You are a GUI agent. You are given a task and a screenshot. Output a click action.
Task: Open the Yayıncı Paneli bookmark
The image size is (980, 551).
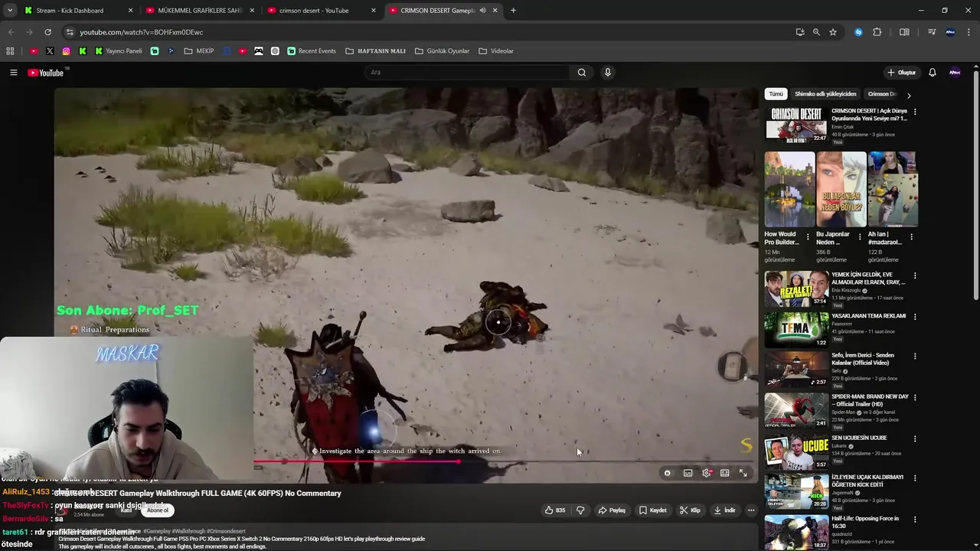pos(119,51)
